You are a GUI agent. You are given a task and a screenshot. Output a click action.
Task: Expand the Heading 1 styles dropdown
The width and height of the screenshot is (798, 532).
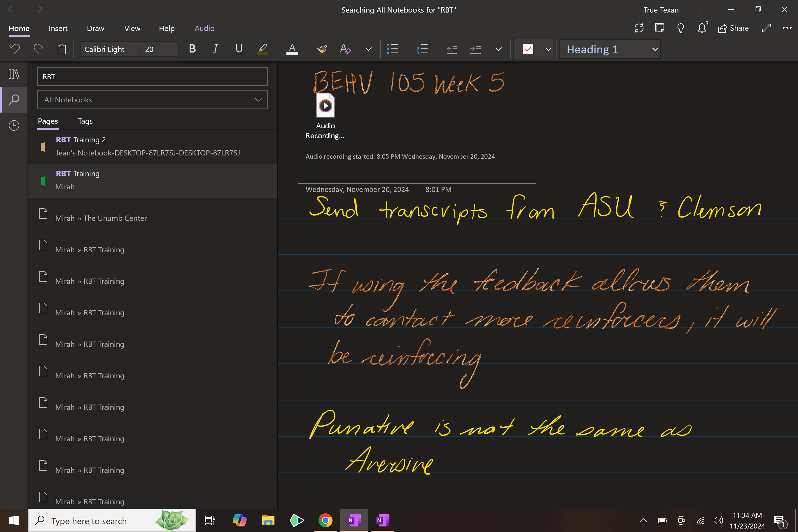tap(655, 50)
